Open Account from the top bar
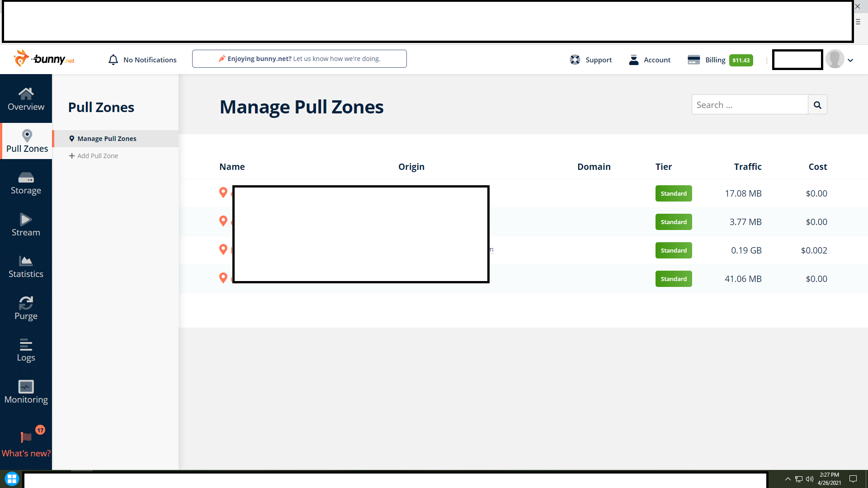Image resolution: width=868 pixels, height=488 pixels. [650, 60]
